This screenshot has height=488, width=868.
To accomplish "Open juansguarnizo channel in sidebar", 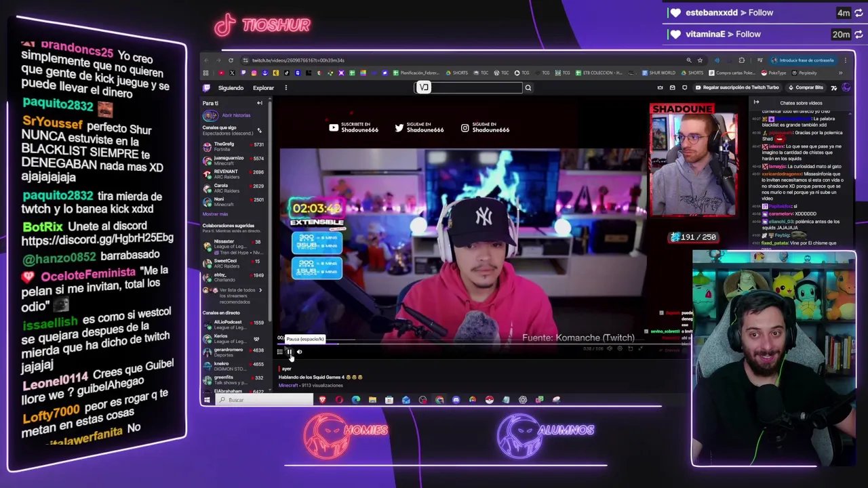I will pyautogui.click(x=234, y=160).
